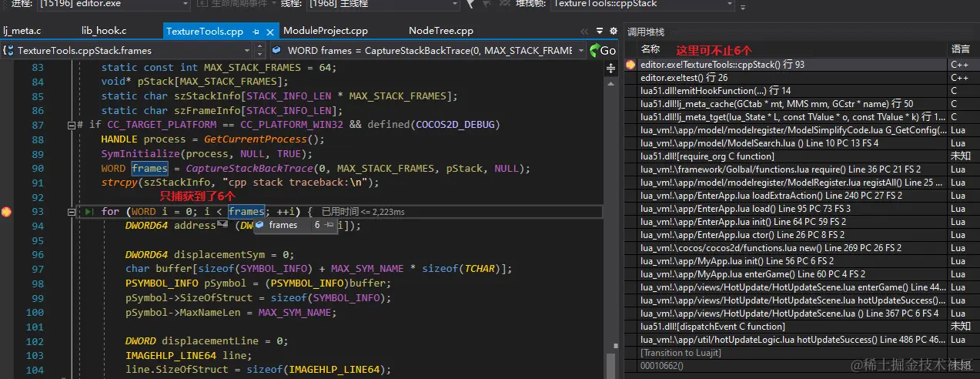The width and height of the screenshot is (980, 379).
Task: Open the WORD frames member dropdown
Action: point(428,50)
